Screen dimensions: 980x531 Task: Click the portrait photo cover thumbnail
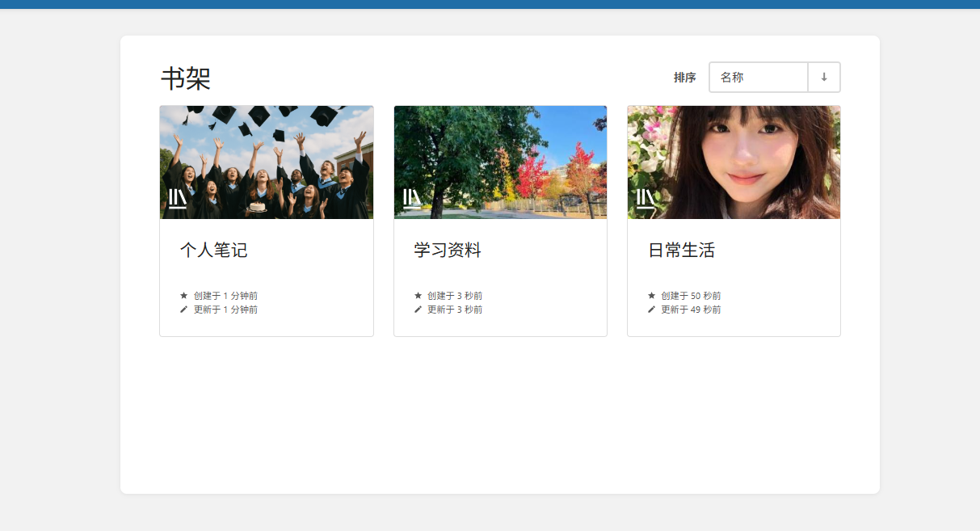coord(734,162)
